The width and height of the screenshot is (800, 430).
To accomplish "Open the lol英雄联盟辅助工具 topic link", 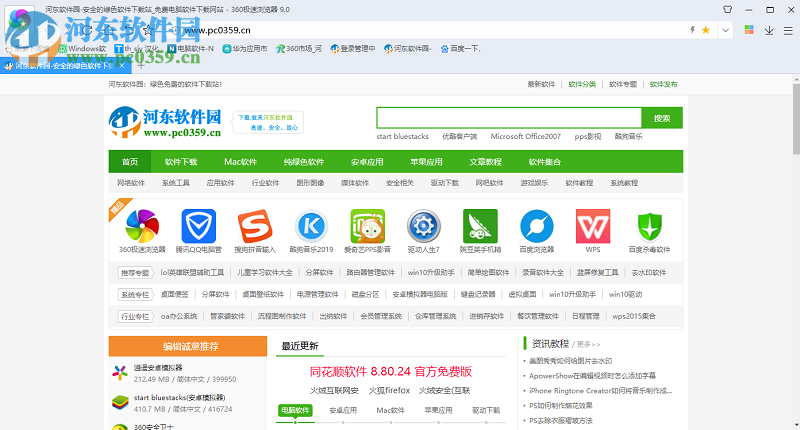I will pyautogui.click(x=192, y=272).
